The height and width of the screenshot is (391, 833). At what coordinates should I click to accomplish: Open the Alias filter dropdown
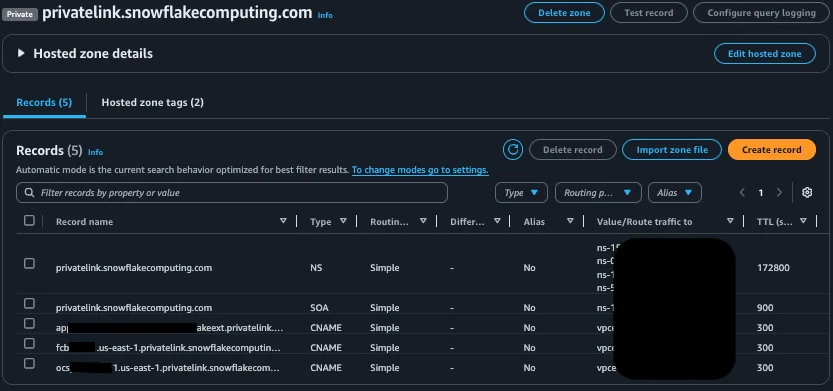tap(675, 193)
